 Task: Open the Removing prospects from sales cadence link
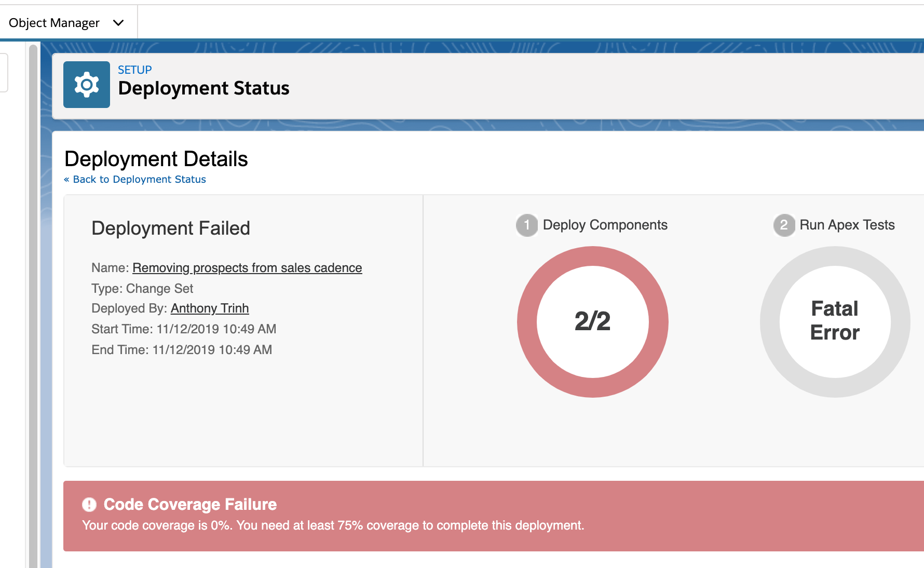coord(247,268)
